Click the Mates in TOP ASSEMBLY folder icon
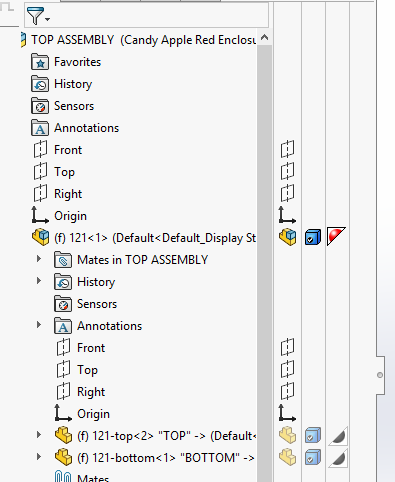Viewport: 395px width, 482px height. [63, 260]
